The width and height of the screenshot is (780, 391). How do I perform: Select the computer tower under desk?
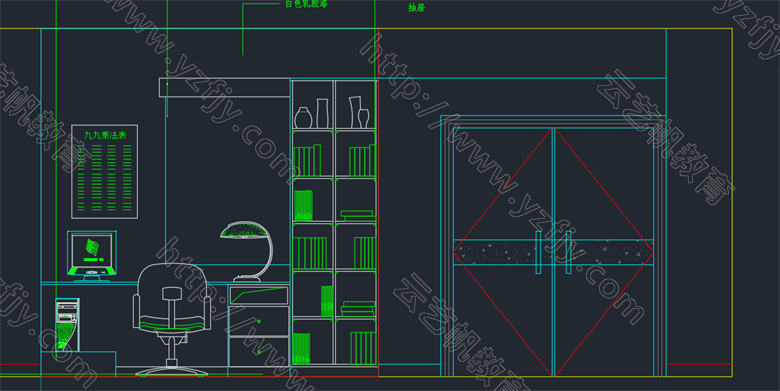pos(67,325)
